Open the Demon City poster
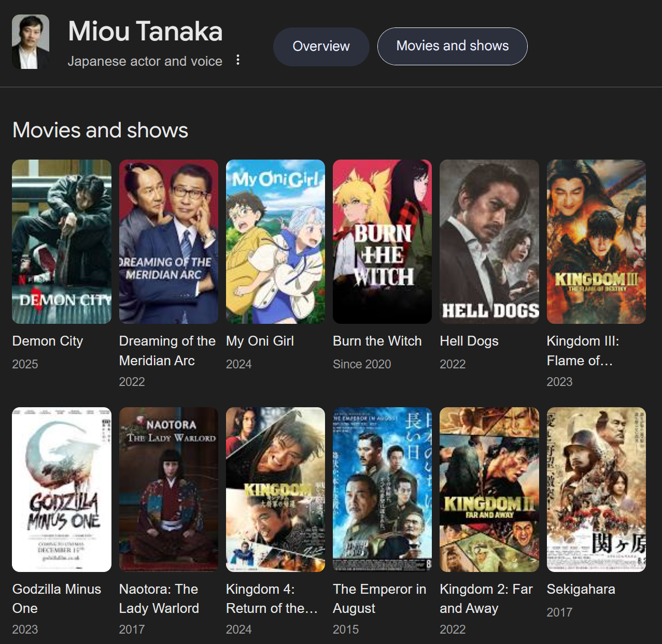662x644 pixels. (x=62, y=241)
